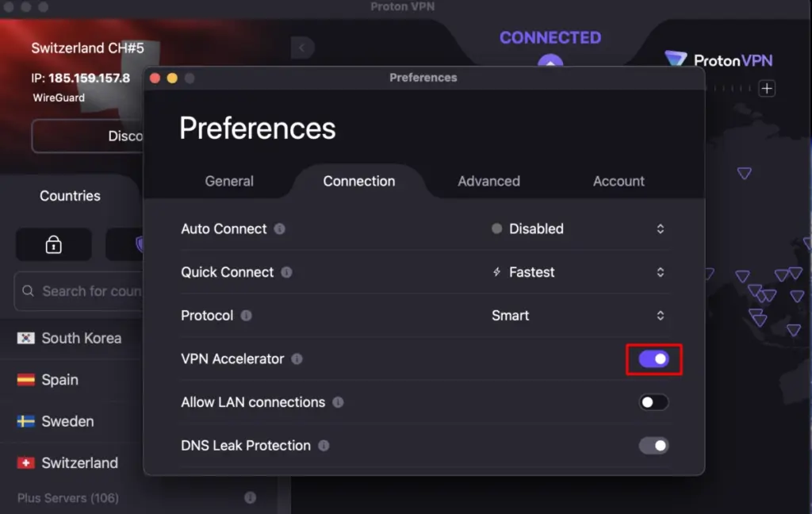Toggle the DNS Leak Protection switch

[654, 446]
